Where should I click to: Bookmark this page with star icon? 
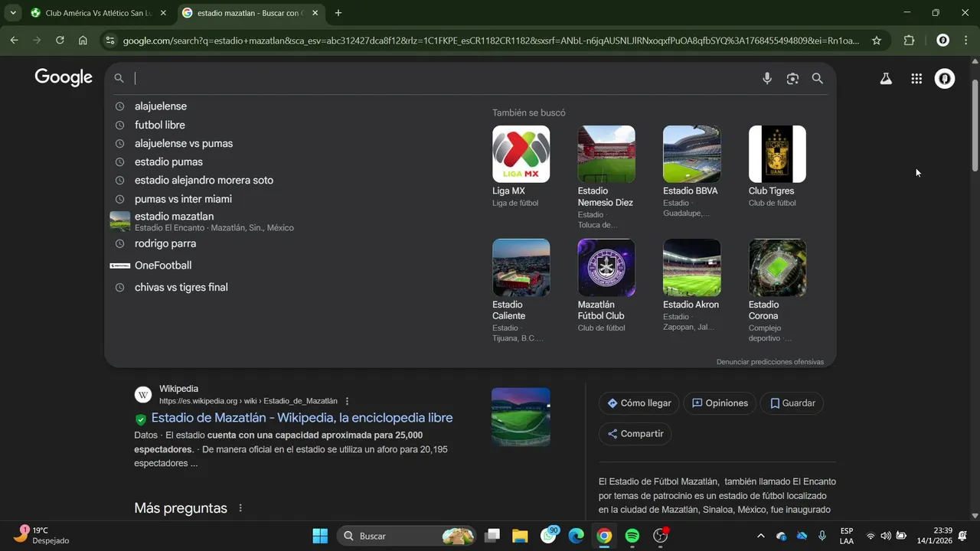(x=877, y=41)
